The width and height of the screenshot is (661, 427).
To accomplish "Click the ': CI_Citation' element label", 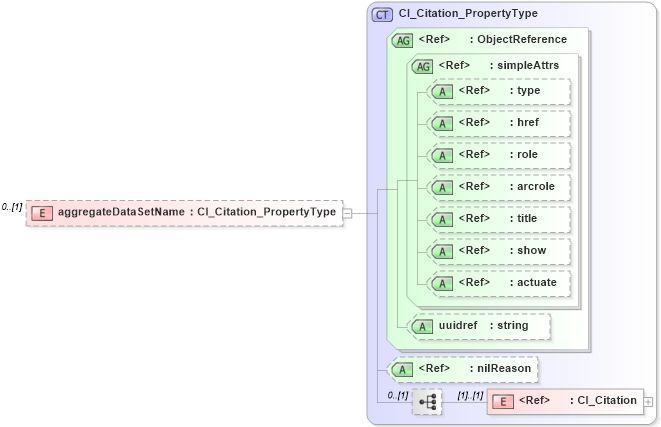I will pos(603,400).
